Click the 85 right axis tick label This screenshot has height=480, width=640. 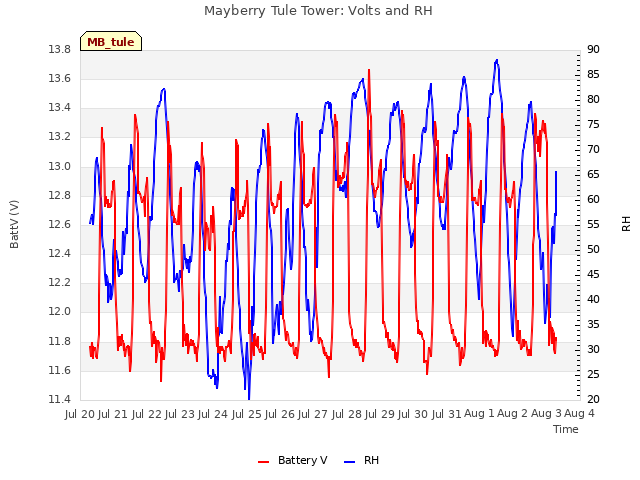pyautogui.click(x=593, y=75)
